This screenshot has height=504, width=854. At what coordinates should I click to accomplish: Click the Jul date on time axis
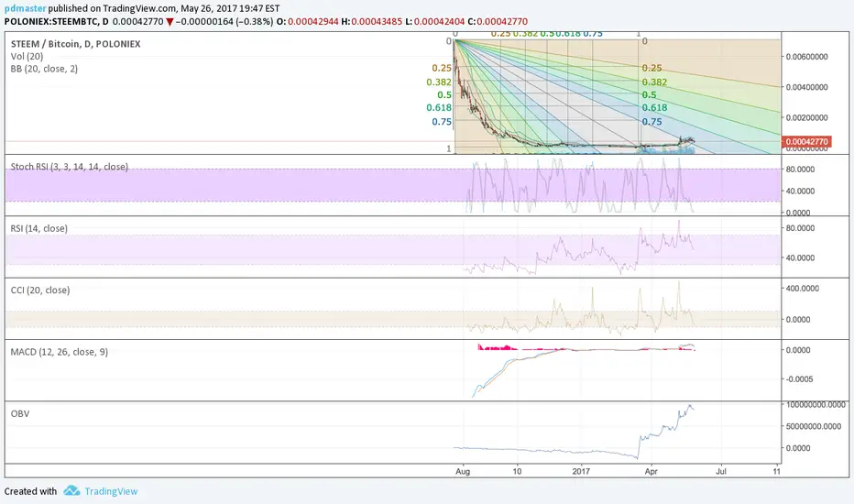(720, 471)
